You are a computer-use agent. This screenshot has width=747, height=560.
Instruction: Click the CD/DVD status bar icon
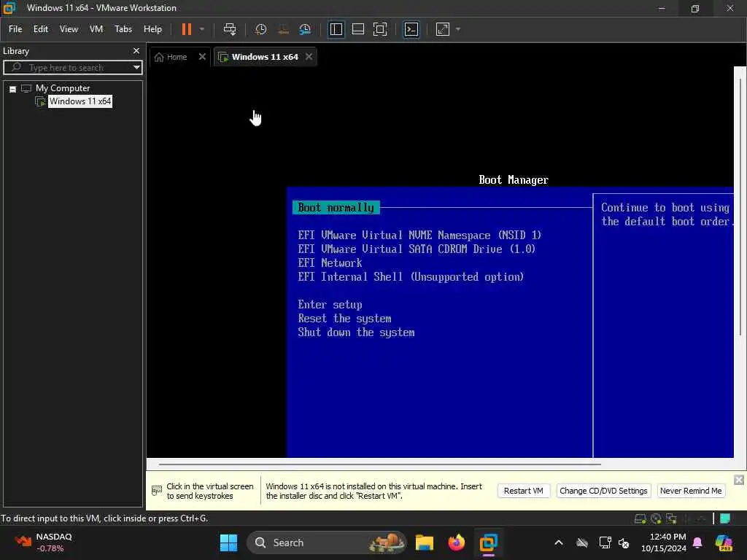(656, 518)
